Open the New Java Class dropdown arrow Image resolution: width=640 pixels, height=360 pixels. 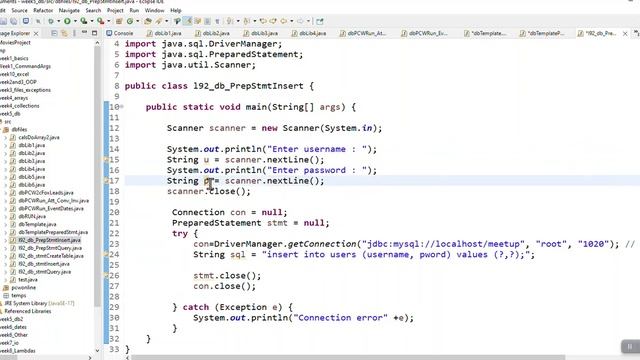[x=138, y=21]
